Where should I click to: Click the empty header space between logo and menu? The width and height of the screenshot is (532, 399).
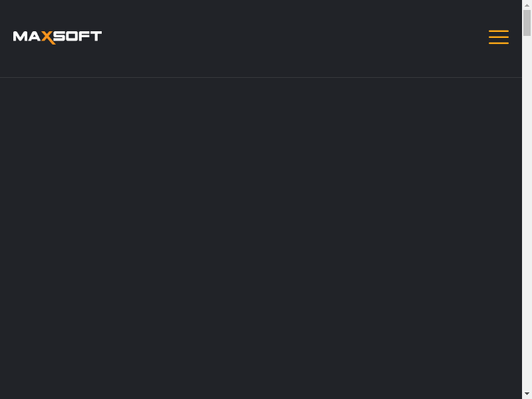pyautogui.click(x=293, y=37)
